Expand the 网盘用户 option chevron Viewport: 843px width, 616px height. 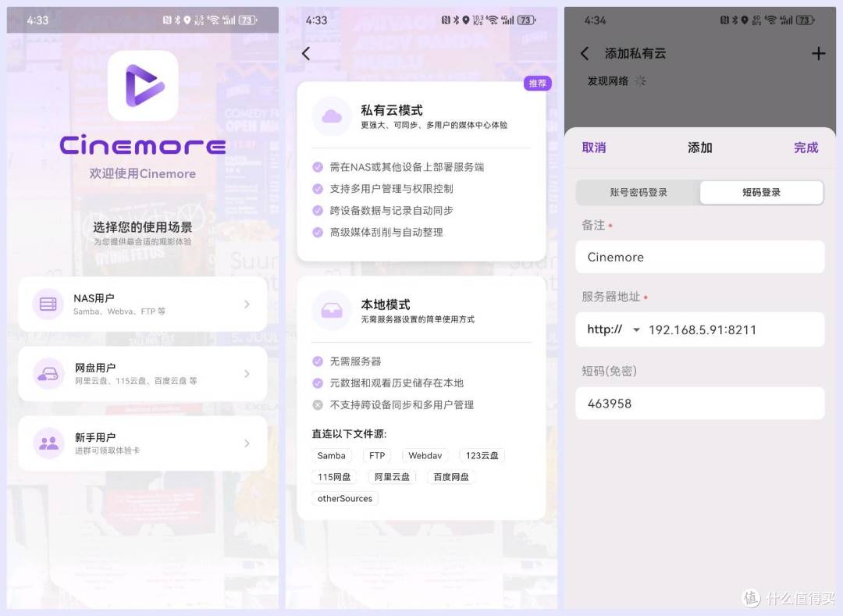(247, 374)
